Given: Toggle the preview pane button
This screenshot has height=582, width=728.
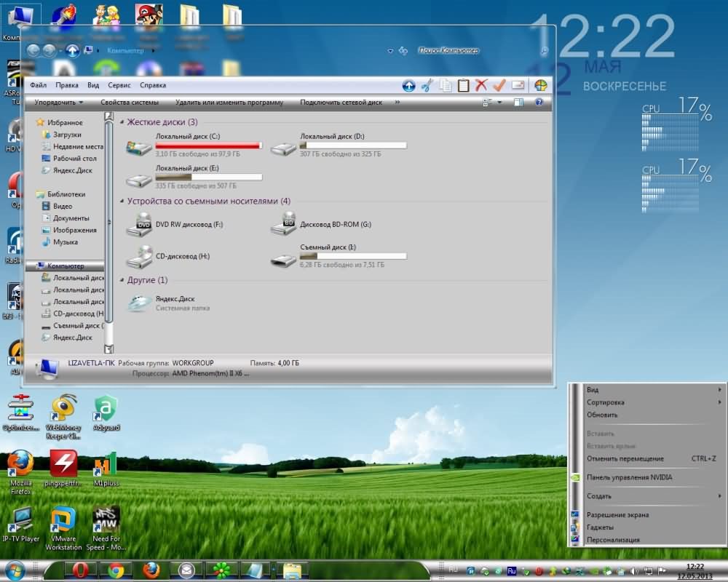Looking at the screenshot, I should [x=518, y=103].
